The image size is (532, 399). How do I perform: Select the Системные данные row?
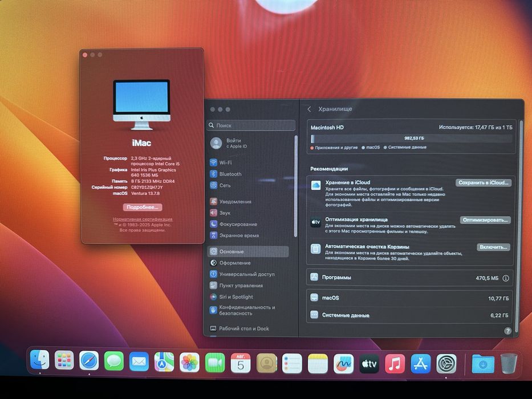409,315
